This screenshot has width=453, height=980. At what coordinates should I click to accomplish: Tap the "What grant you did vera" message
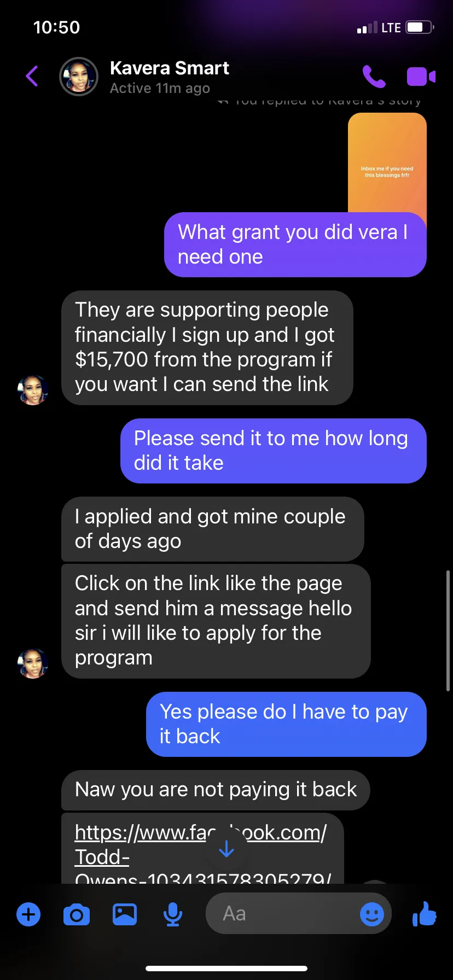[295, 244]
